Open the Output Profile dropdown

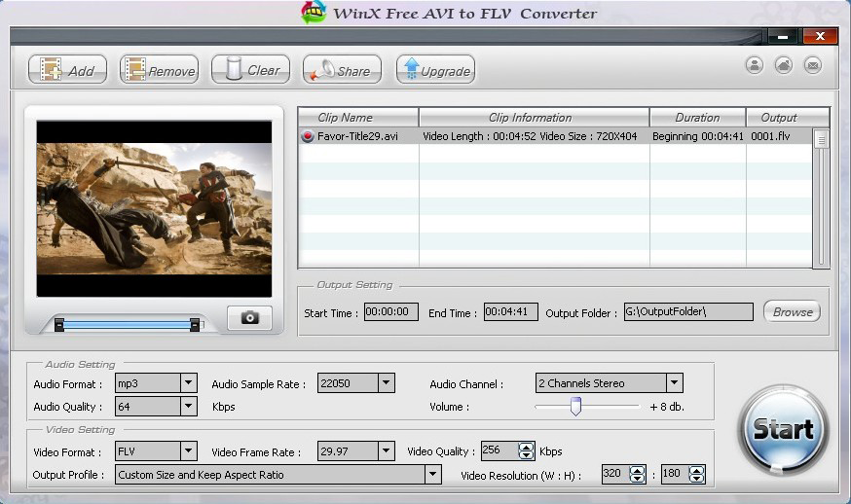pos(432,475)
